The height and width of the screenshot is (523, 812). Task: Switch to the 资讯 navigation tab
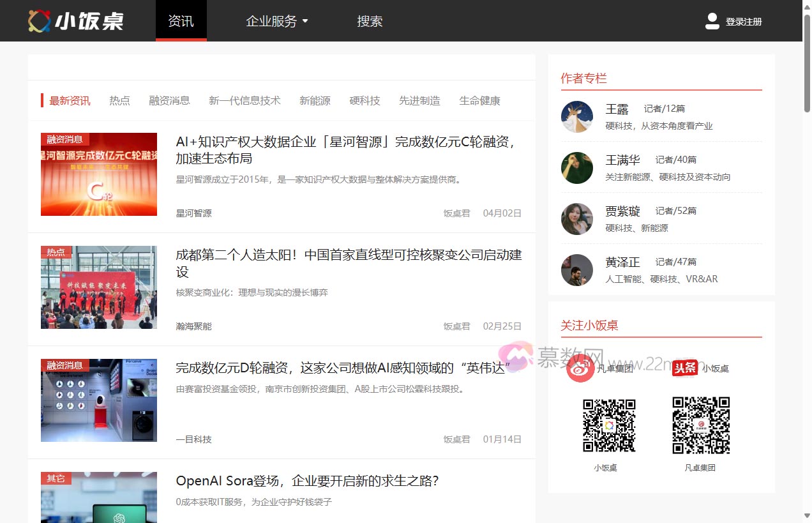click(181, 21)
